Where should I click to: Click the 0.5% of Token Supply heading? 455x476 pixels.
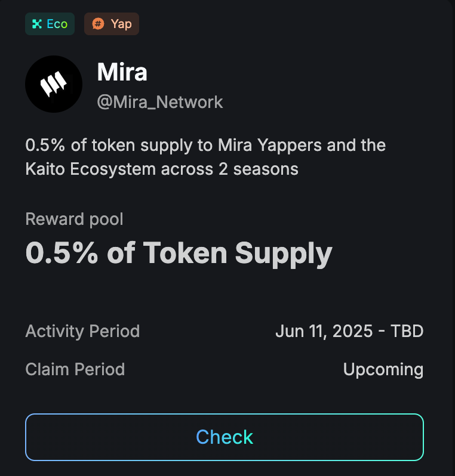(x=179, y=253)
